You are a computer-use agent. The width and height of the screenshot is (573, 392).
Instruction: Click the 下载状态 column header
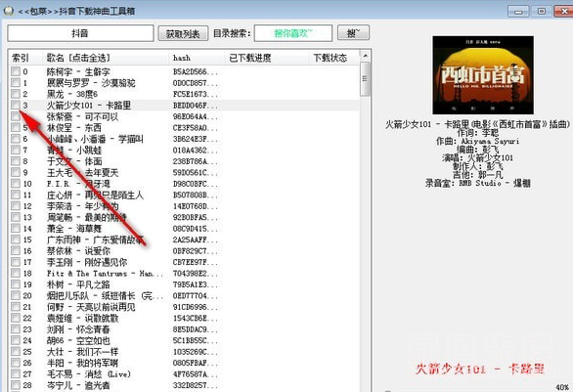pos(334,58)
